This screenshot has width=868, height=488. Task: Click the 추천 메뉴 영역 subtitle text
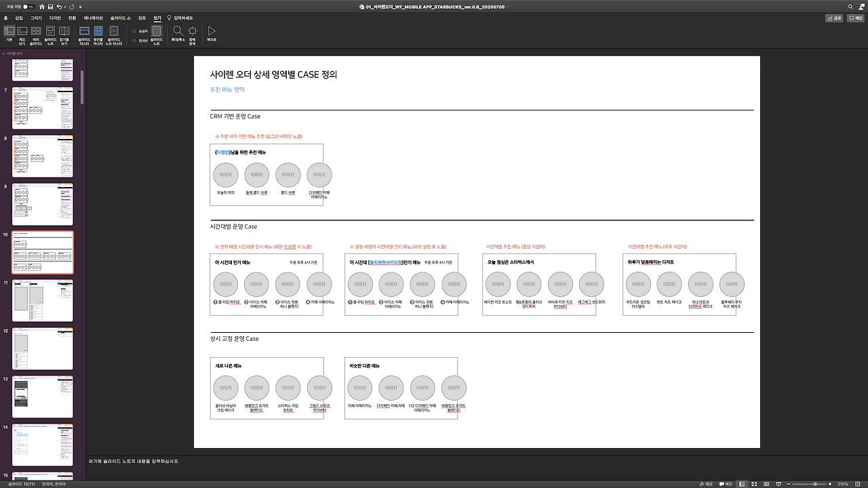pos(227,89)
